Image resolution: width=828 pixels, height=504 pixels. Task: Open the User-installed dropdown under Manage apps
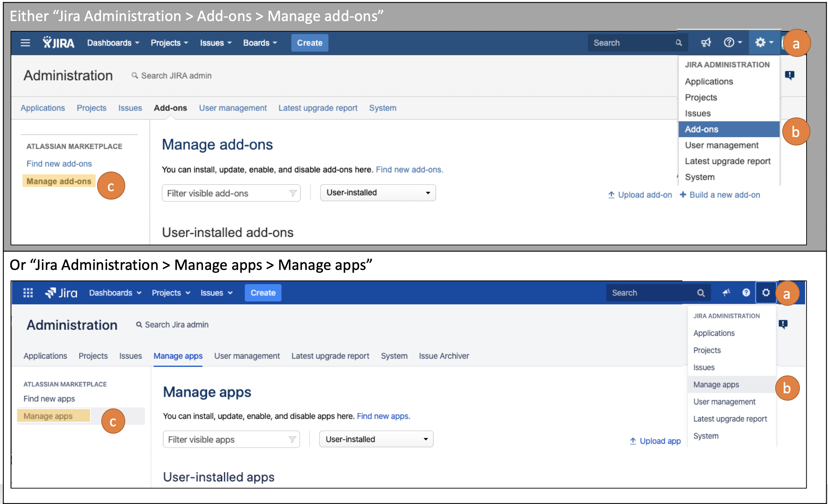(x=376, y=439)
